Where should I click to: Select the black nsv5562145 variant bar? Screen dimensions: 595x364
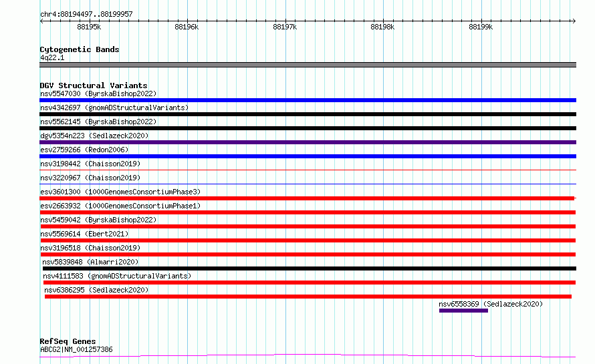308,128
